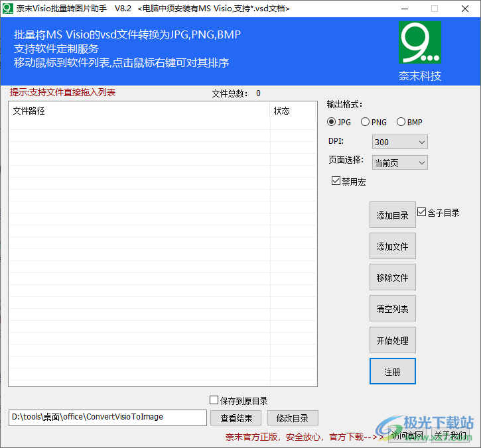Open the 页面选择 dropdown
Screen dimensions: 481x448
tap(399, 162)
